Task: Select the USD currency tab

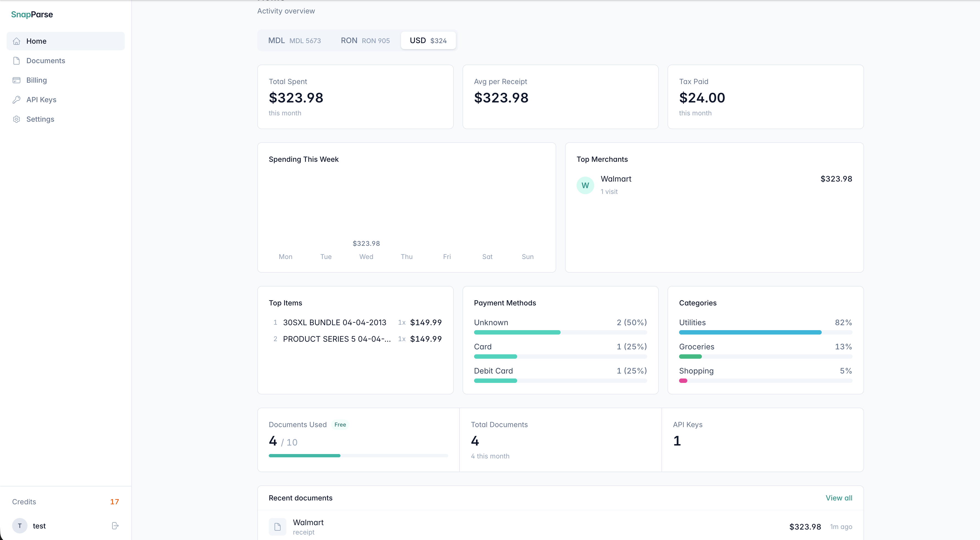Action: point(428,41)
